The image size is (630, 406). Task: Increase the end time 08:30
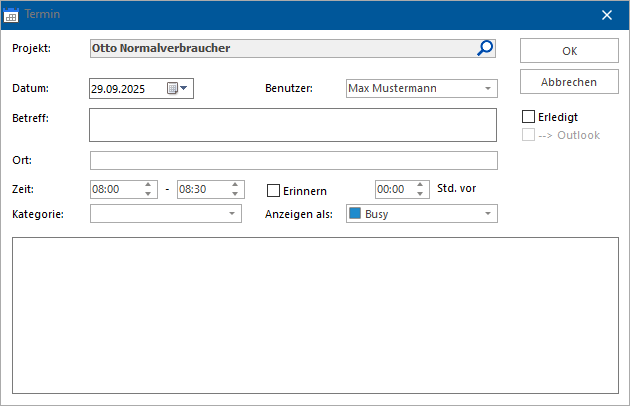[235, 185]
